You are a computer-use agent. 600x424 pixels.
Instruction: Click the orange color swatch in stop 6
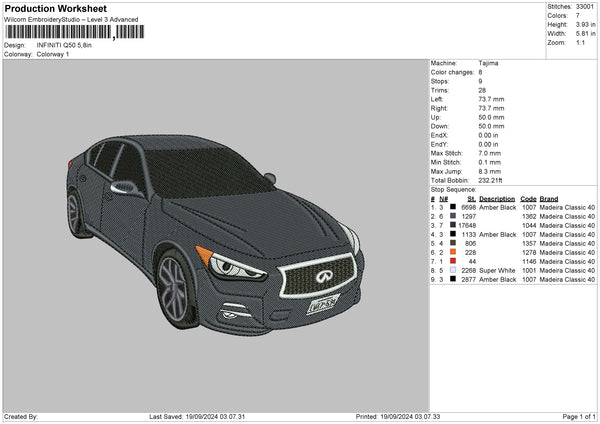pyautogui.click(x=455, y=252)
